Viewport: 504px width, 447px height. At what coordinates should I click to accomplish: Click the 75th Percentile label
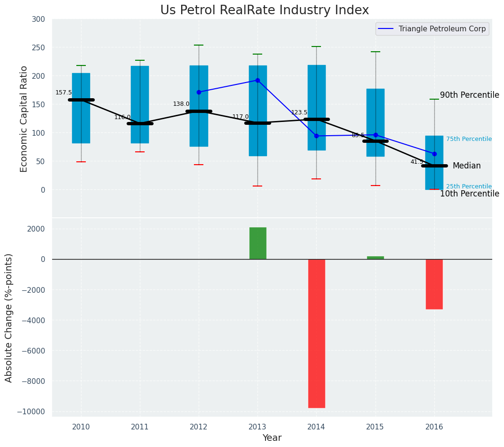(468, 139)
